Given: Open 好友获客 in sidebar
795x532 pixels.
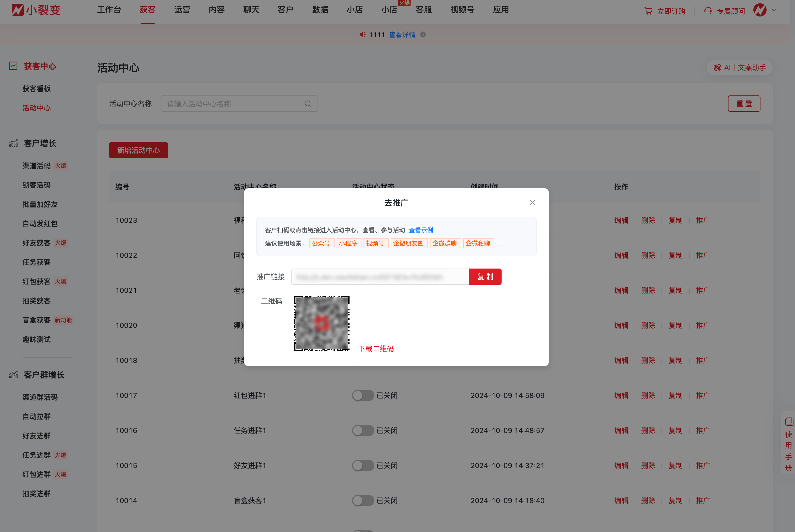Looking at the screenshot, I should pos(37,243).
